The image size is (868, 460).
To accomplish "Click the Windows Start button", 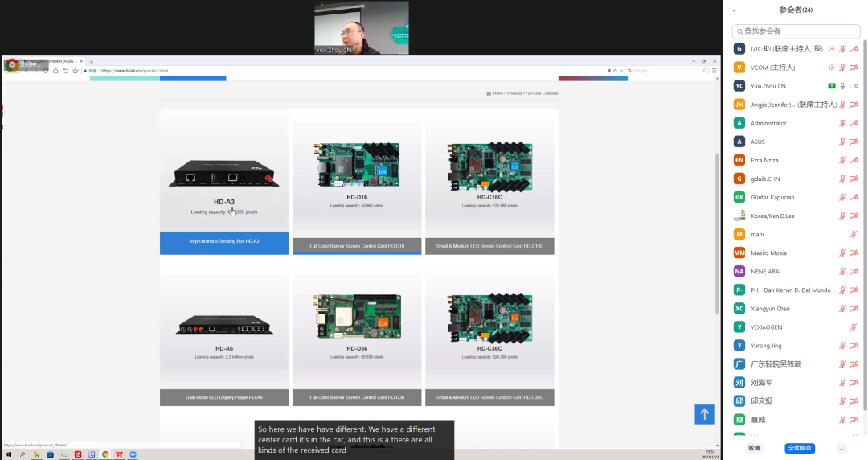I will [x=9, y=454].
